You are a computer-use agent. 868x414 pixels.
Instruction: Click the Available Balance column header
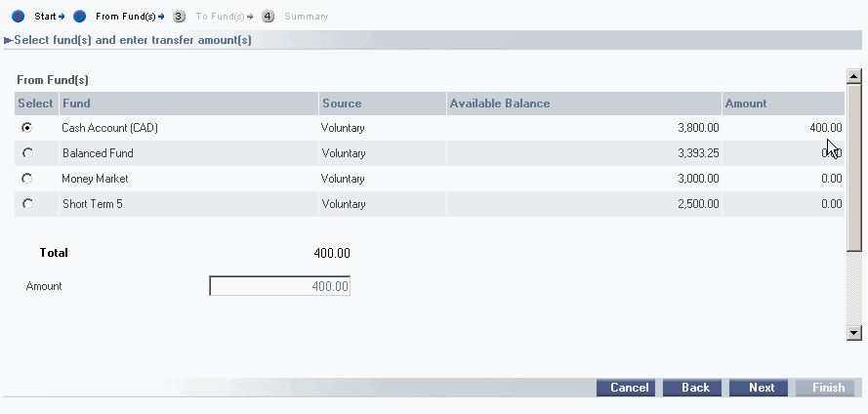coord(500,103)
